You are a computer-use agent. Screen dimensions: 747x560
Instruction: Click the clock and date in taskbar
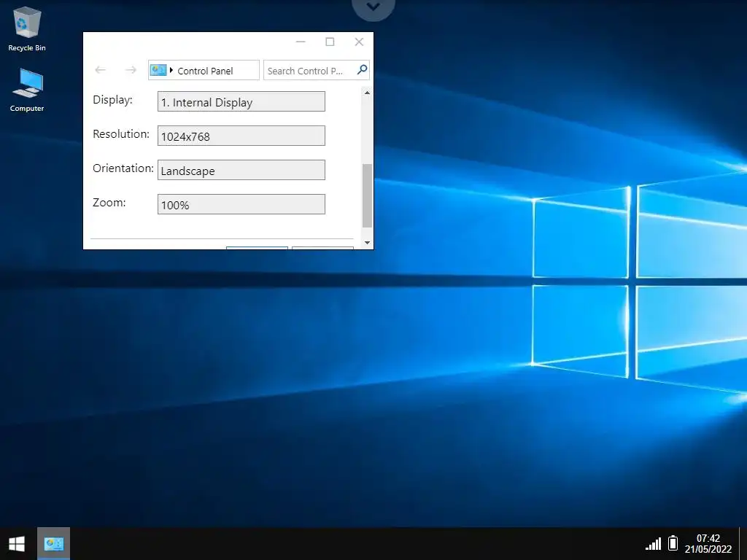[708, 543]
